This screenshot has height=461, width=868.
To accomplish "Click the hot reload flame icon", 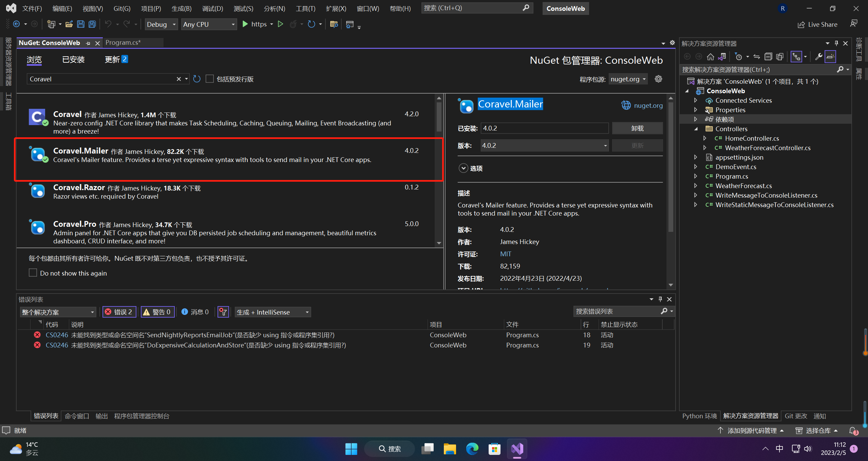I will [294, 24].
